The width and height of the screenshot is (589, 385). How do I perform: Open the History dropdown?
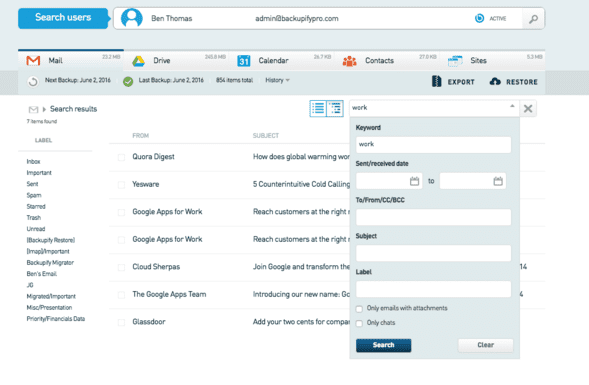coord(277,80)
